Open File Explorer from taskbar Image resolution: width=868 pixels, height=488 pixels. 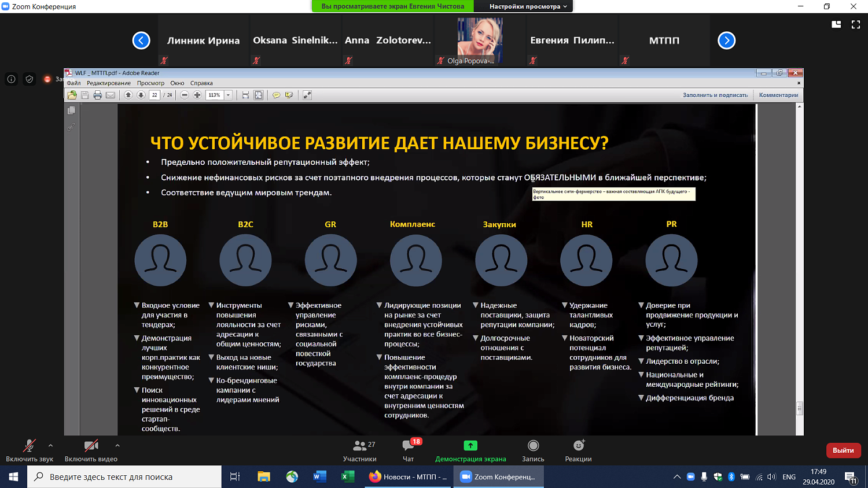tap(264, 477)
